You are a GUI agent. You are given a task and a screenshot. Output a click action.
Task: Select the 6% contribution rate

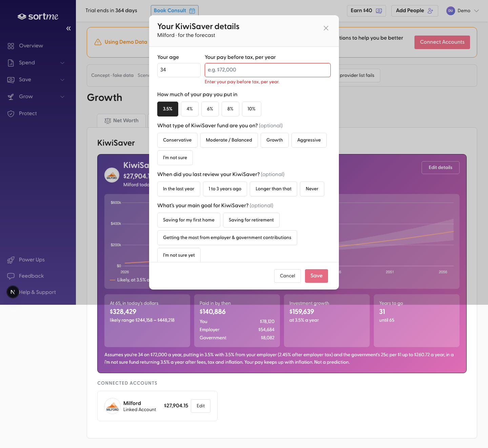(210, 109)
